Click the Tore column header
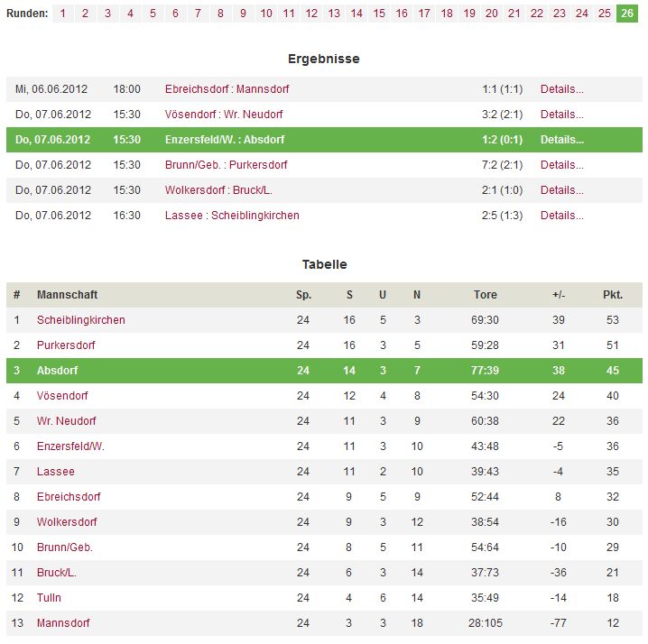The image size is (648, 644). pyautogui.click(x=486, y=295)
